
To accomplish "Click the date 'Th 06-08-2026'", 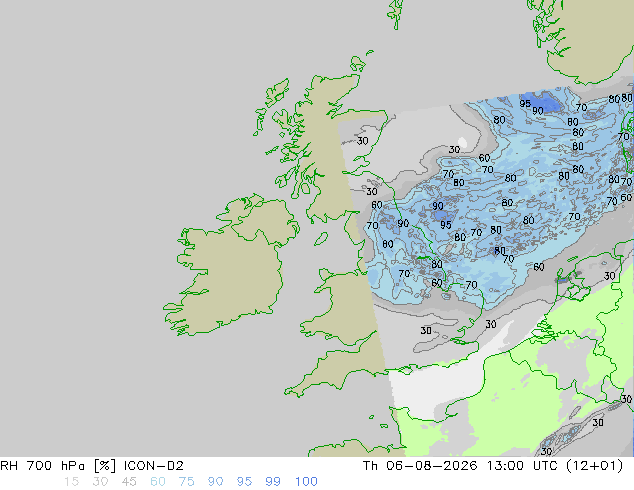I will coord(420,466).
